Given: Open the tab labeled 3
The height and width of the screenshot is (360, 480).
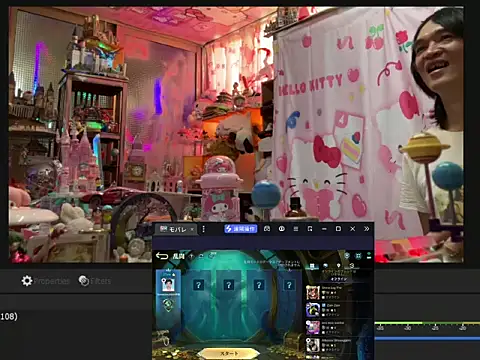Looking at the screenshot, I should click(351, 266).
